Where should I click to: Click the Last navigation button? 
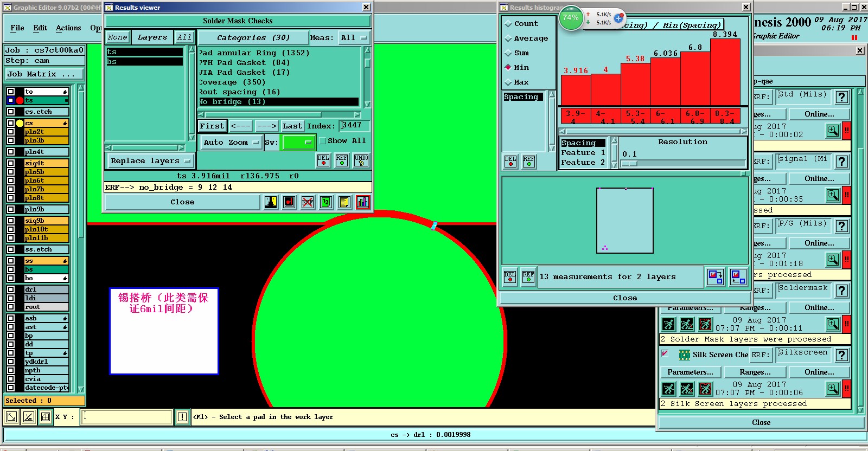pos(292,126)
